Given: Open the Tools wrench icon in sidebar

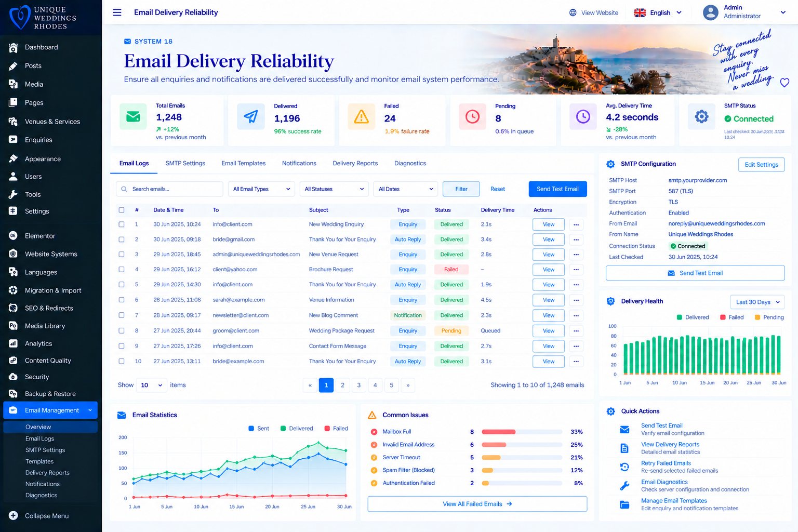Looking at the screenshot, I should tap(14, 194).
